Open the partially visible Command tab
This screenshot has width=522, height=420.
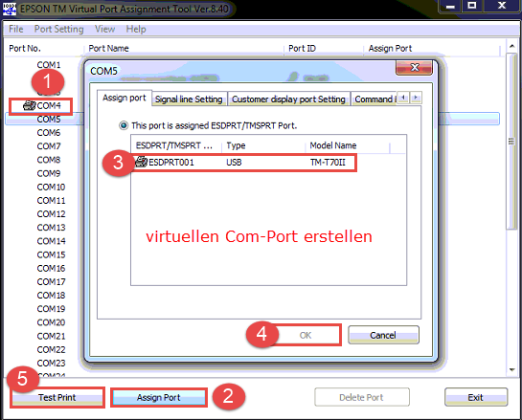click(374, 99)
